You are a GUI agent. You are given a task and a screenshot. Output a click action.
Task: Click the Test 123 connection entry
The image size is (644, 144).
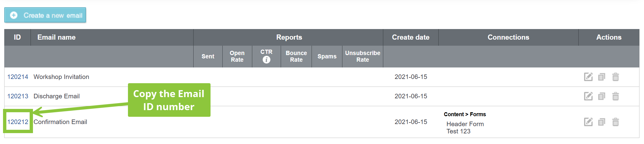pos(458,131)
